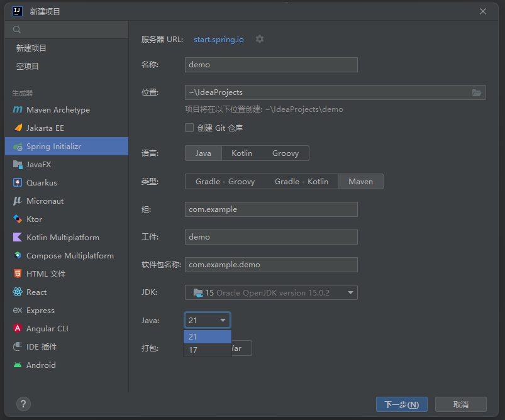Open the JDK dropdown
The height and width of the screenshot is (420, 505).
271,292
